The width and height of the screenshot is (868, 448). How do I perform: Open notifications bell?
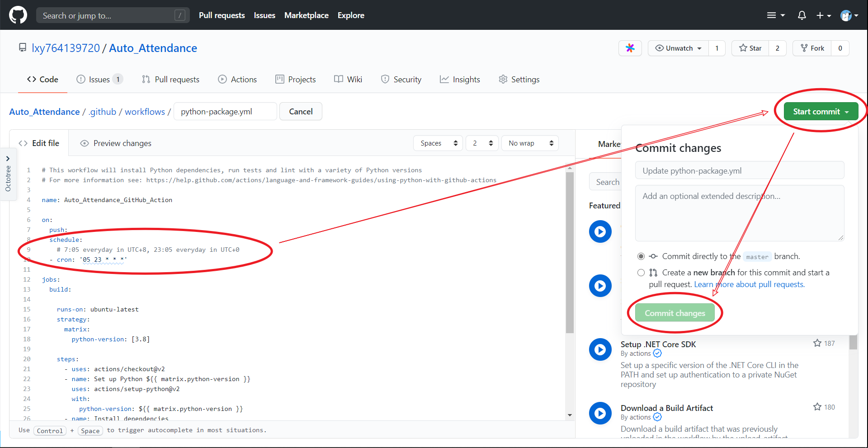coord(802,15)
